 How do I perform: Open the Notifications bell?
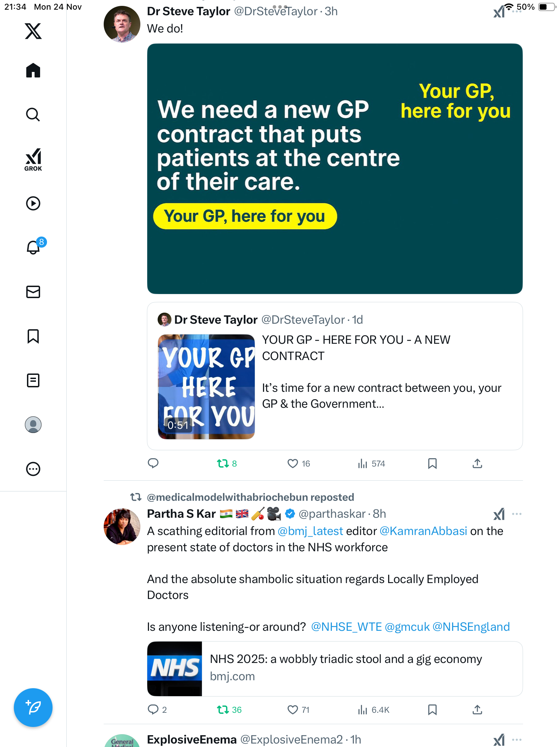click(34, 247)
